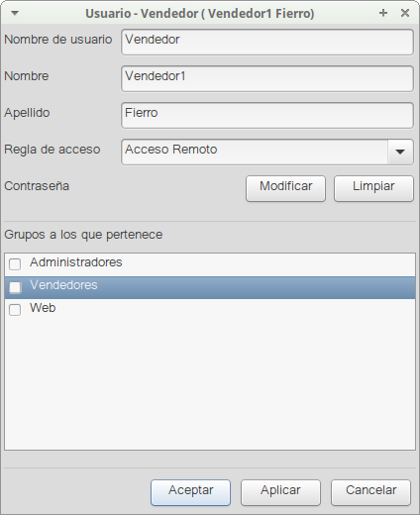Check the Administradores group checkbox
Screen dimensions: 420x515
click(15, 264)
